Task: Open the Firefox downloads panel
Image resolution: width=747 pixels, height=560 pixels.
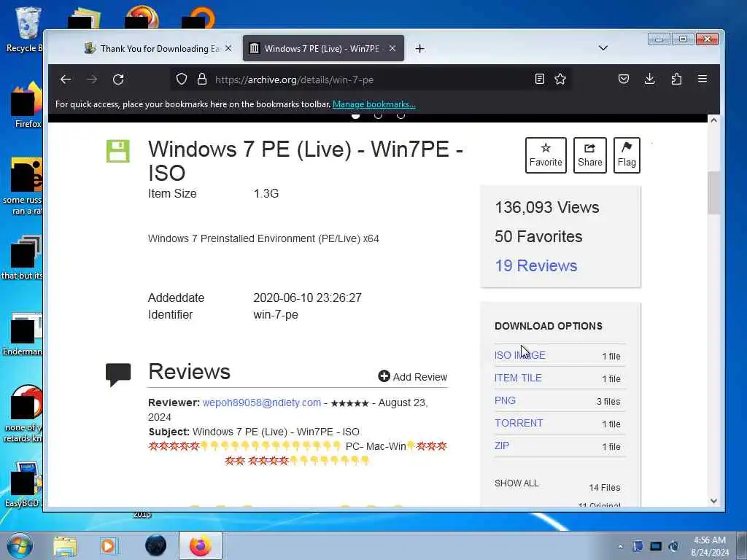Action: click(649, 79)
